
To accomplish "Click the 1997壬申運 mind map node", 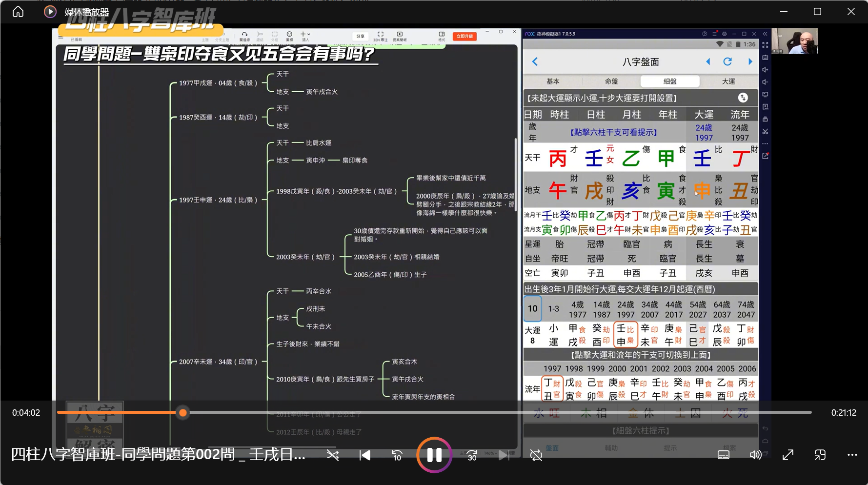I will (217, 200).
